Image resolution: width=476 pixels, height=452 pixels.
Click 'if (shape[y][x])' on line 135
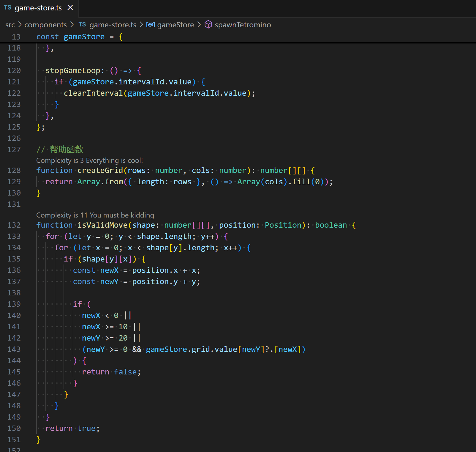pos(100,259)
